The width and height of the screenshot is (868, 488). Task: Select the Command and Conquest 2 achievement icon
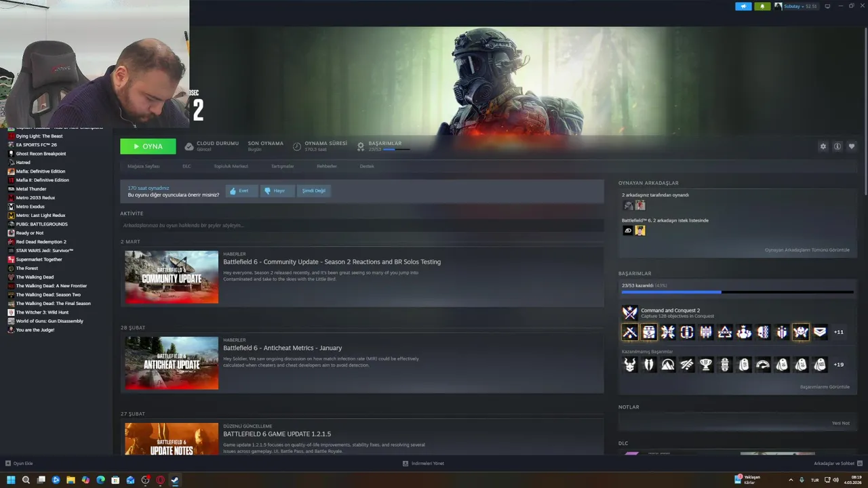click(630, 312)
